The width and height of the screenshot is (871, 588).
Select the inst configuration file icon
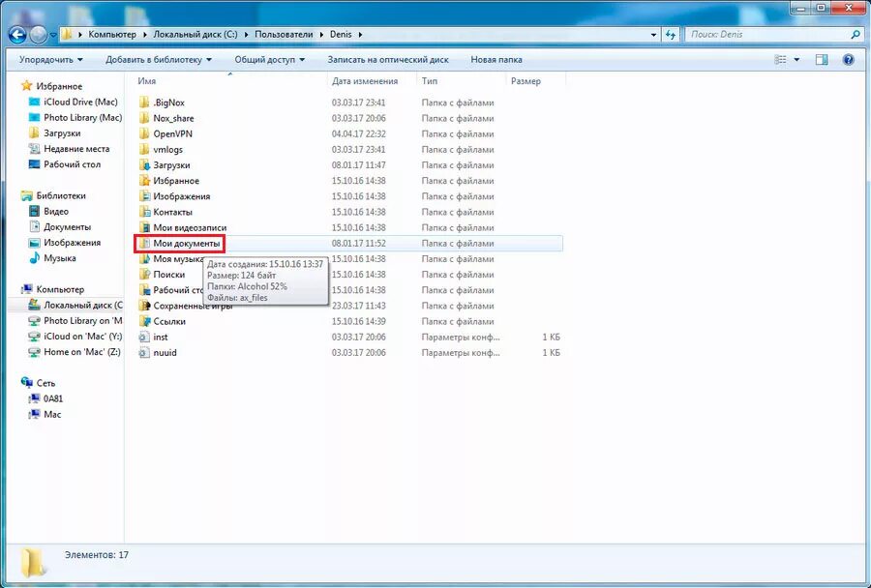point(144,337)
